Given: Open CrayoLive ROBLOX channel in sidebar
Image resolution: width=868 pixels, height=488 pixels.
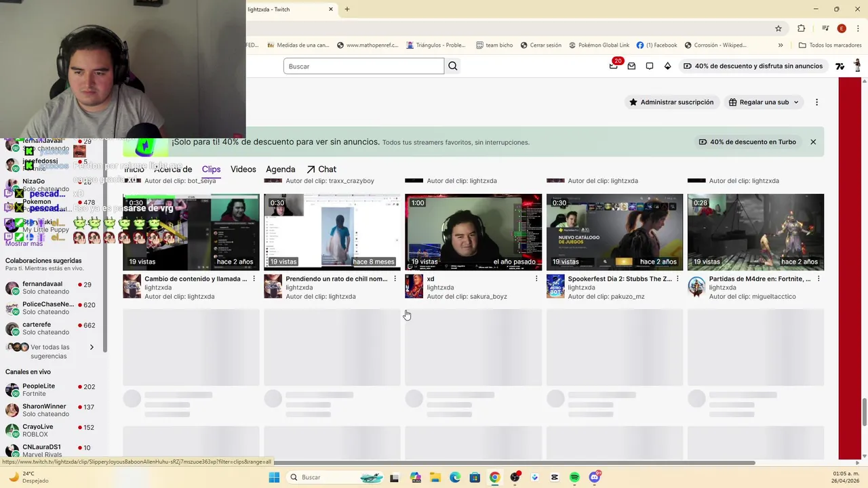Looking at the screenshot, I should tap(51, 430).
